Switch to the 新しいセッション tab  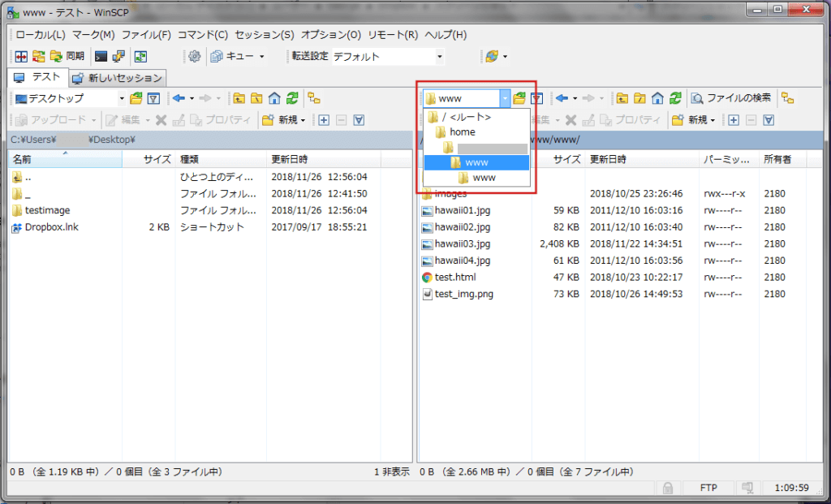tap(118, 78)
